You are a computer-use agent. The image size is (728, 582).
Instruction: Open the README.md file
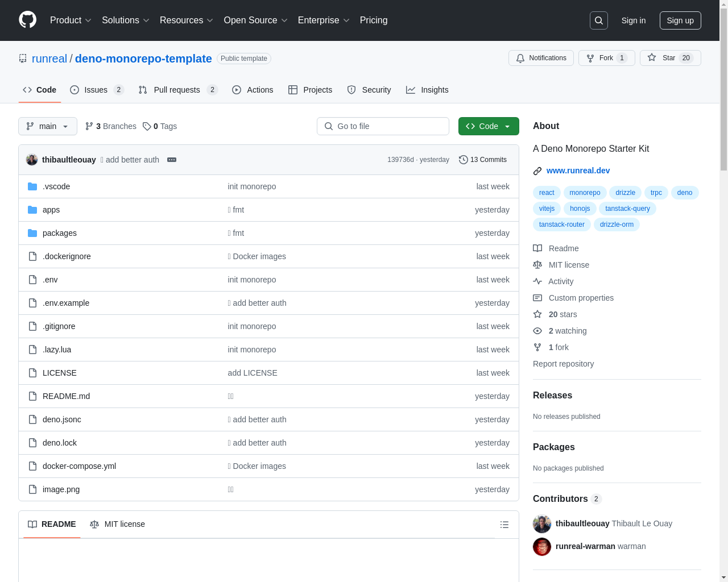pyautogui.click(x=66, y=396)
